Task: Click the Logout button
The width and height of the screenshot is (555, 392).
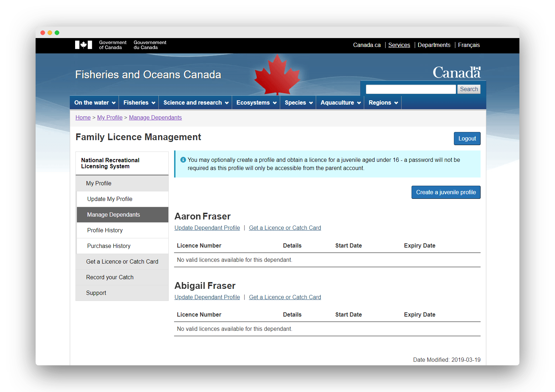Action: tap(467, 139)
